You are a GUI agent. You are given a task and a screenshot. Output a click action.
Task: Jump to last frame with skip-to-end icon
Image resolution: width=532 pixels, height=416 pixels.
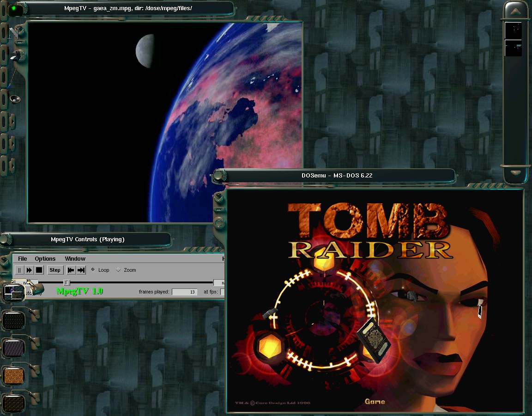[x=81, y=270]
